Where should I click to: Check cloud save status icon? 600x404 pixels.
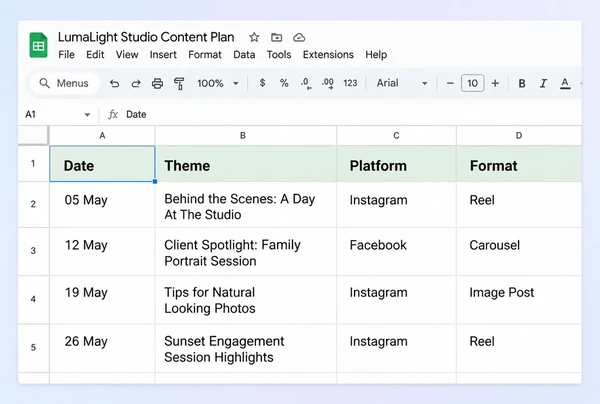point(299,37)
